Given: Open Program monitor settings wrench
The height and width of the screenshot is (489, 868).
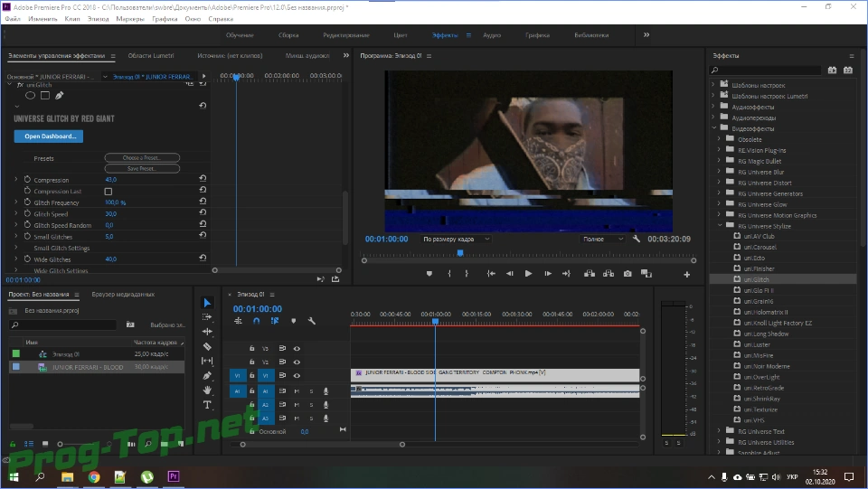Looking at the screenshot, I should pos(636,239).
